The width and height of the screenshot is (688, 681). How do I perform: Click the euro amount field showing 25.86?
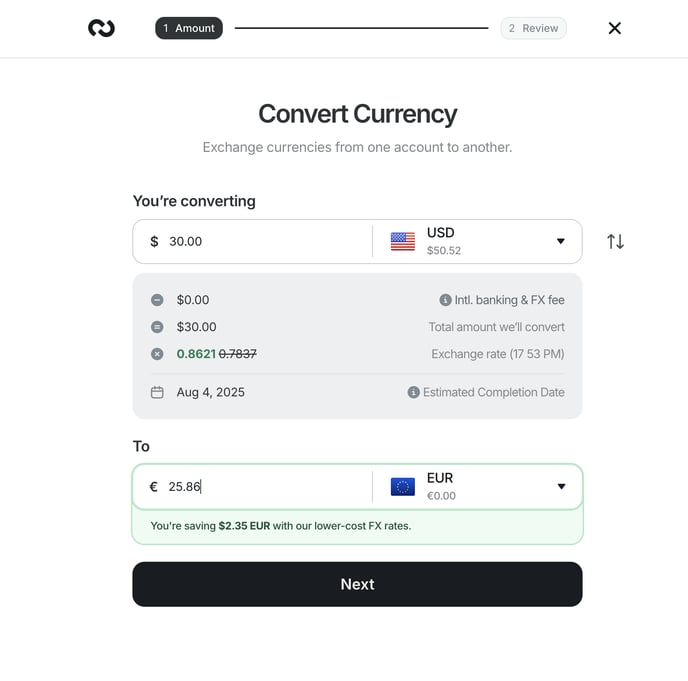click(252, 487)
